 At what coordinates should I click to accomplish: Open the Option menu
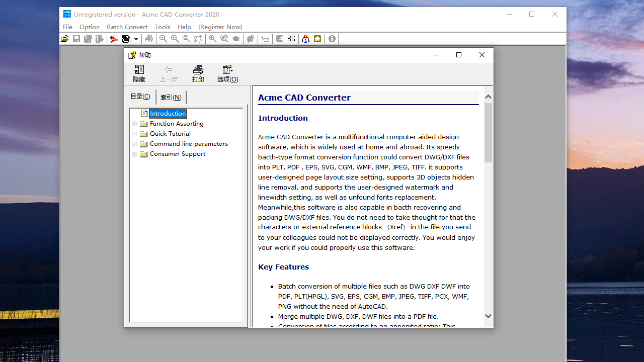(x=90, y=27)
